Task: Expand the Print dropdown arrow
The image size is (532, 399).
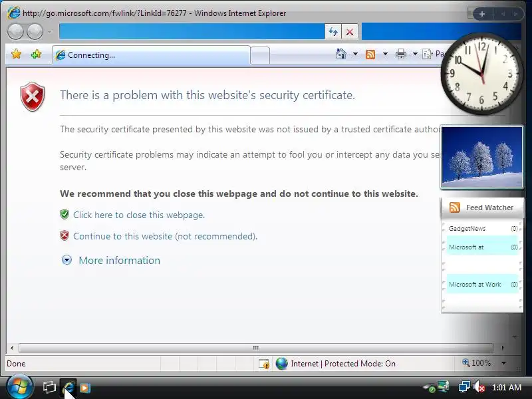Action: pos(415,54)
